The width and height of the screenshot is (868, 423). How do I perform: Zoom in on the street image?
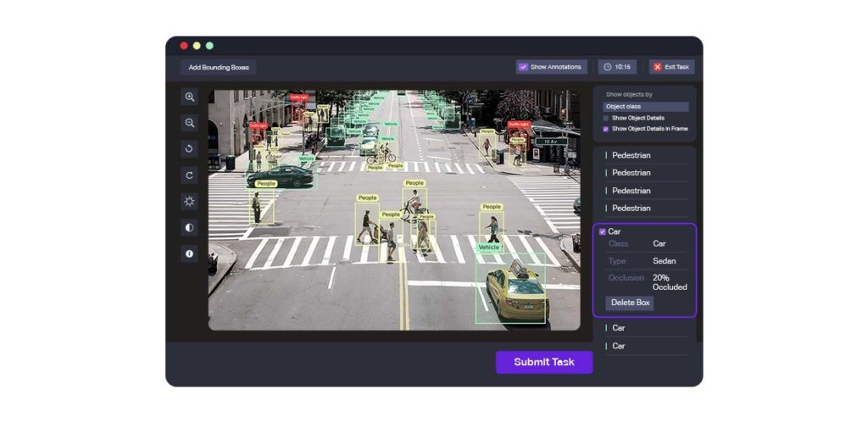(x=189, y=97)
